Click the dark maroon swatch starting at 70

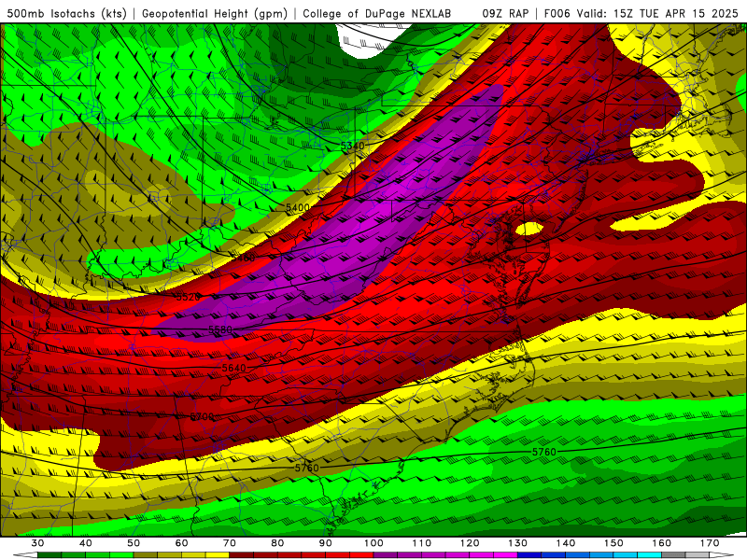click(242, 555)
